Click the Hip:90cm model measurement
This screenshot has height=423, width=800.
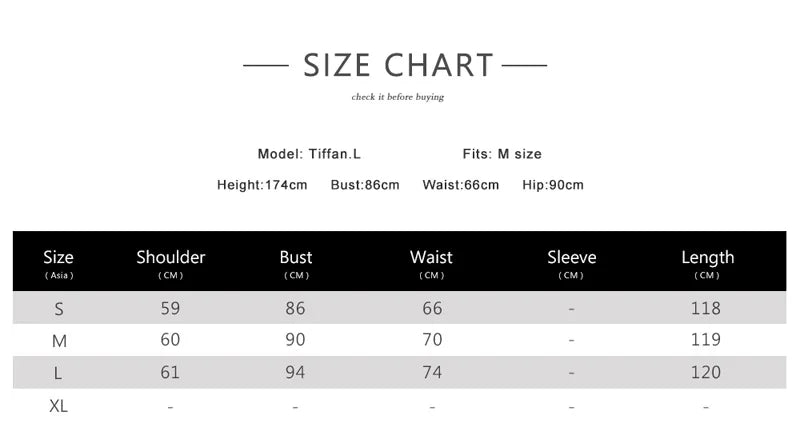pyautogui.click(x=553, y=185)
